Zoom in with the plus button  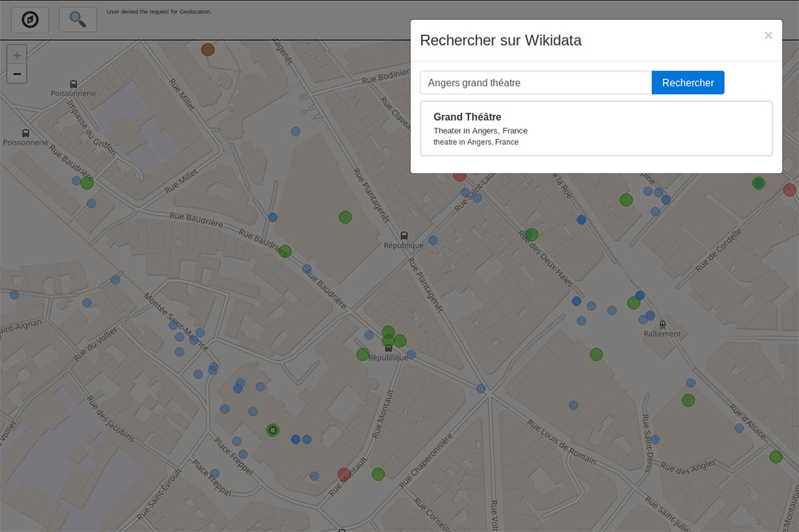[x=17, y=55]
